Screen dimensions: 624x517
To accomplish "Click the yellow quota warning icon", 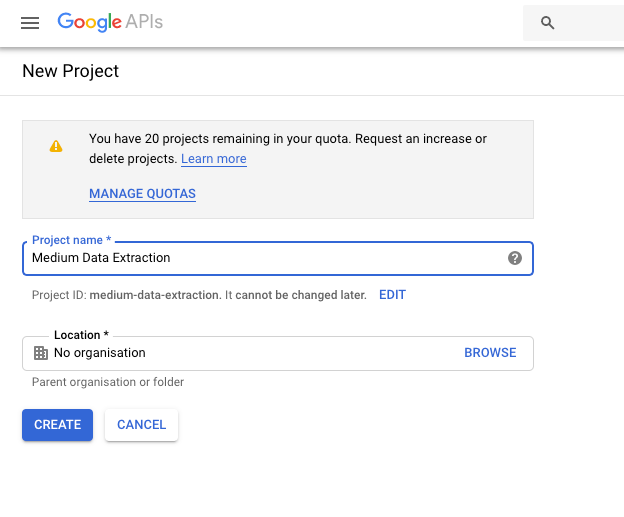I will coord(56,146).
